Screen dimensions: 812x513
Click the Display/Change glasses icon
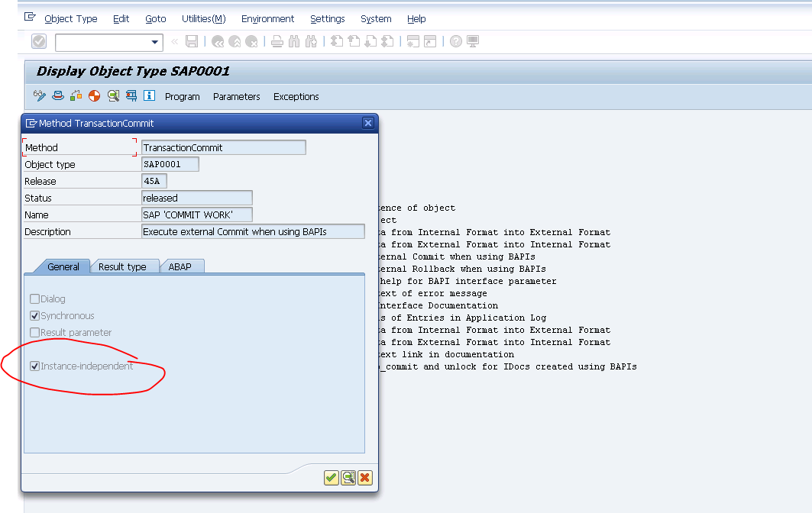(39, 95)
